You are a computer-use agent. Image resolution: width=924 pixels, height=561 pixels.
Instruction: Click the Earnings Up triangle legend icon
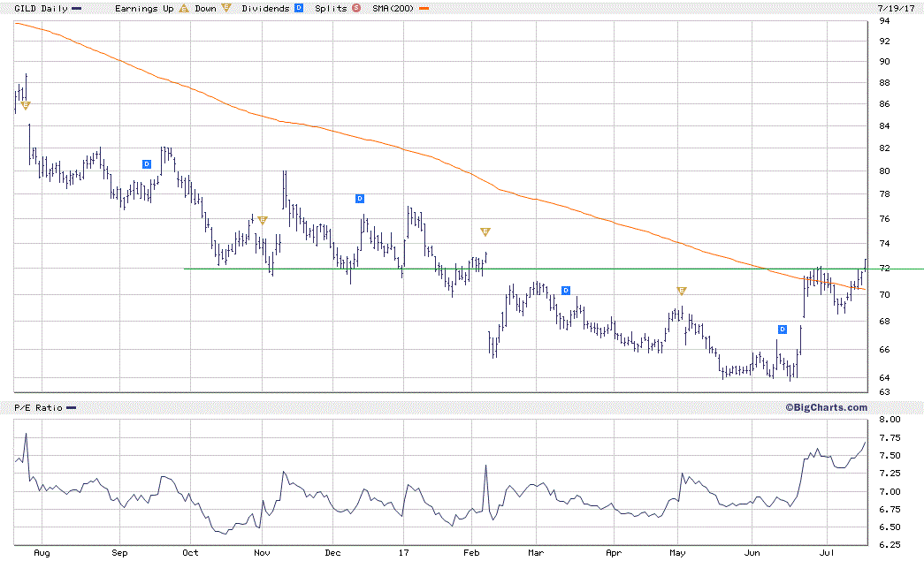183,8
